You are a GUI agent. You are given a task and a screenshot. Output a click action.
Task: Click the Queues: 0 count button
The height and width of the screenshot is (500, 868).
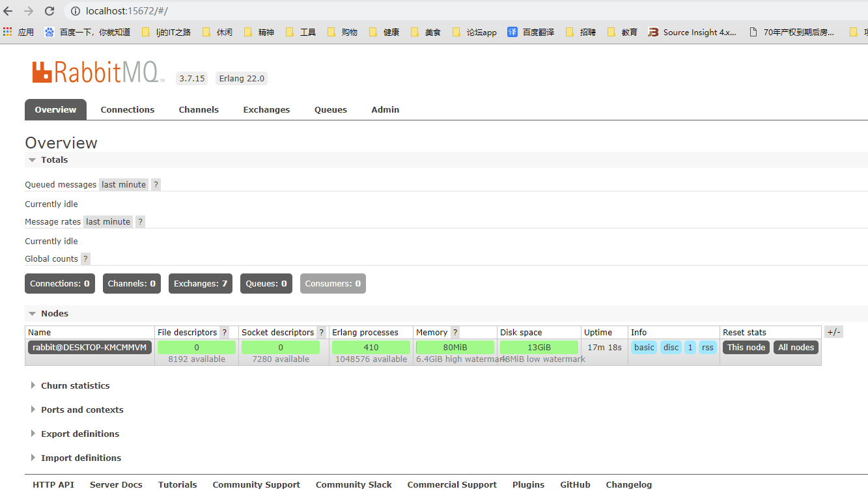click(266, 284)
